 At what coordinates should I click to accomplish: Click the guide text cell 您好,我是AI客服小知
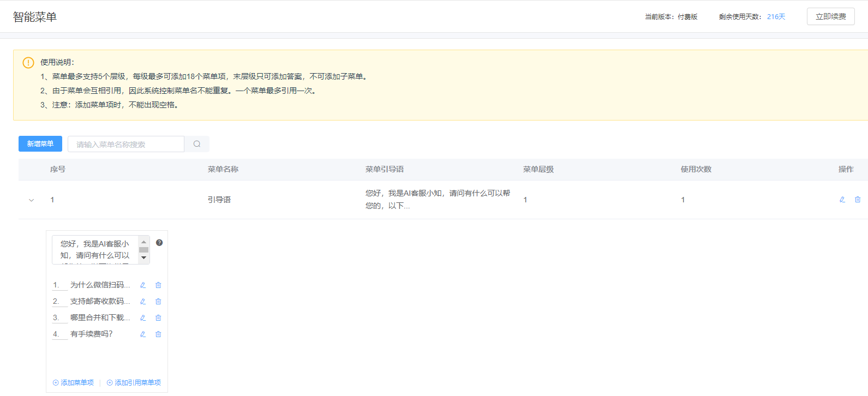438,200
